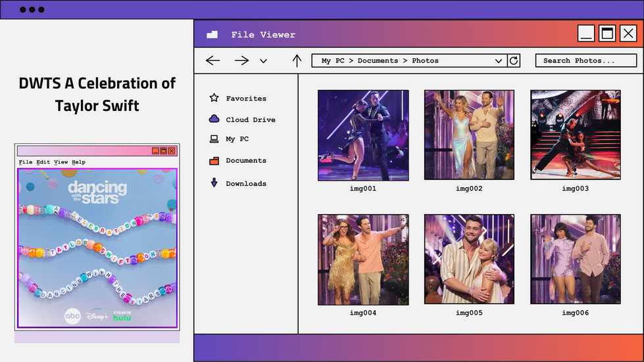Open Documents label in the sidebar
This screenshot has width=644, height=362.
pyautogui.click(x=246, y=161)
